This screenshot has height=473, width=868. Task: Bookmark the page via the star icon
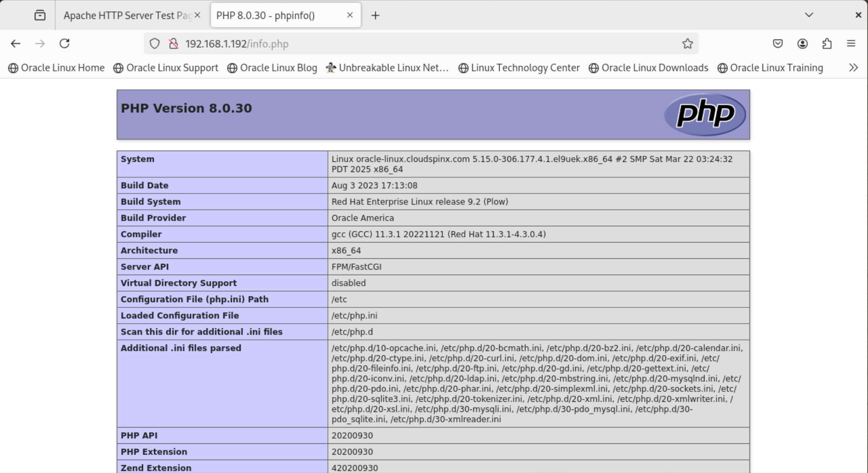687,43
